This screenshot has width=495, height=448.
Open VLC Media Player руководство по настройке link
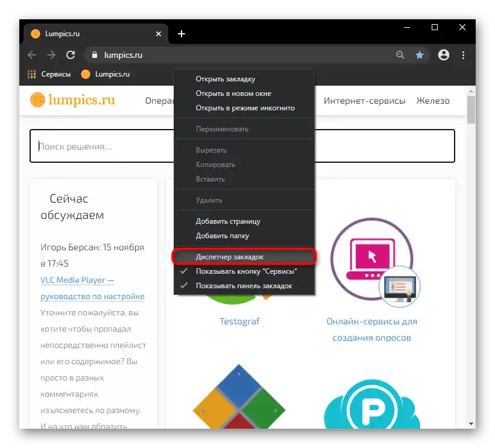click(92, 288)
